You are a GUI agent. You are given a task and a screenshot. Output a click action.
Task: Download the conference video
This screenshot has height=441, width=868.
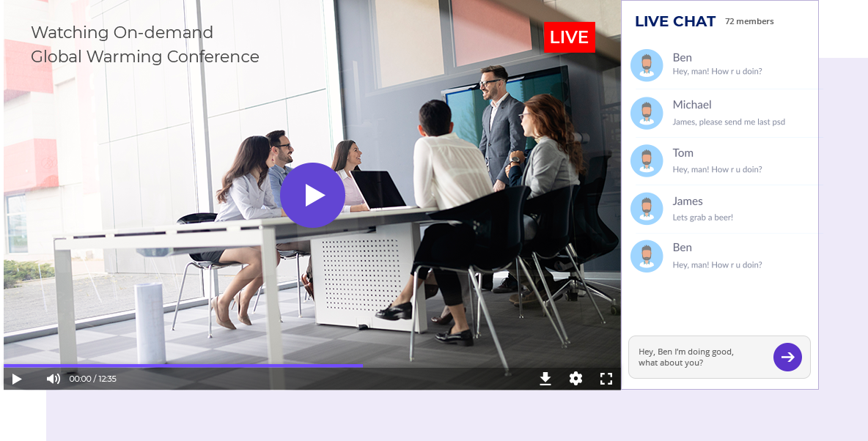click(x=545, y=379)
